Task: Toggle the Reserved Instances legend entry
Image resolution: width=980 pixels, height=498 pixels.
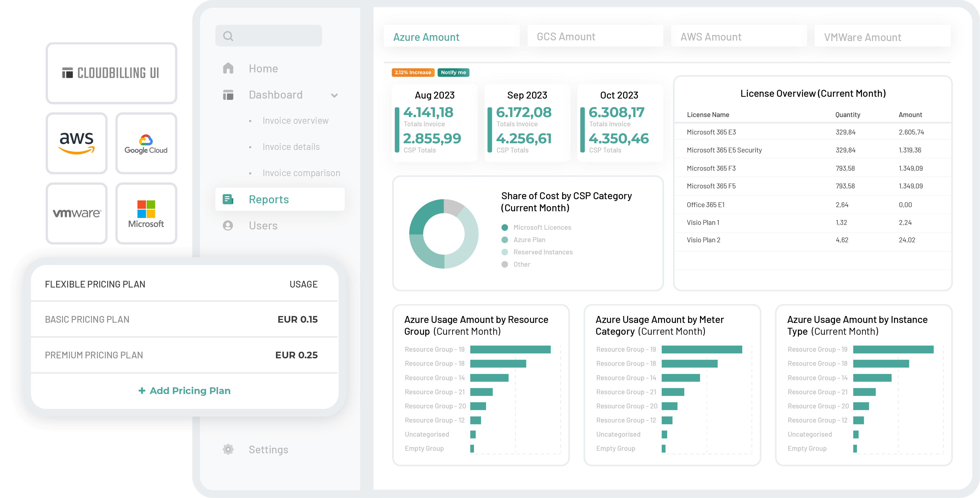Action: tap(543, 252)
